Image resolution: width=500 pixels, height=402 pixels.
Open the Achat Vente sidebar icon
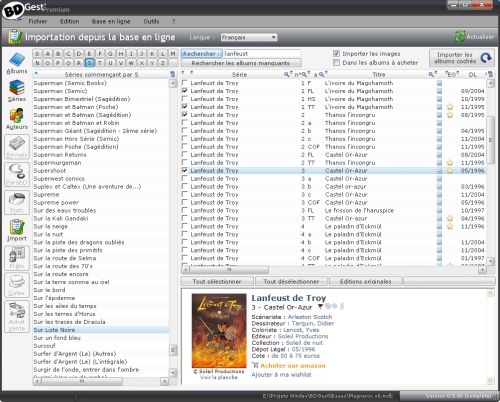(17, 316)
